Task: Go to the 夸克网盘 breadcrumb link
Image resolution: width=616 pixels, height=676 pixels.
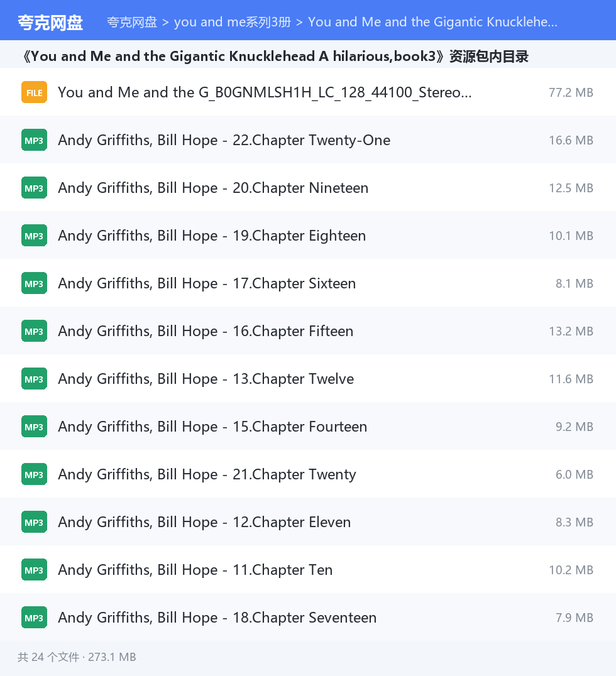Action: 132,22
